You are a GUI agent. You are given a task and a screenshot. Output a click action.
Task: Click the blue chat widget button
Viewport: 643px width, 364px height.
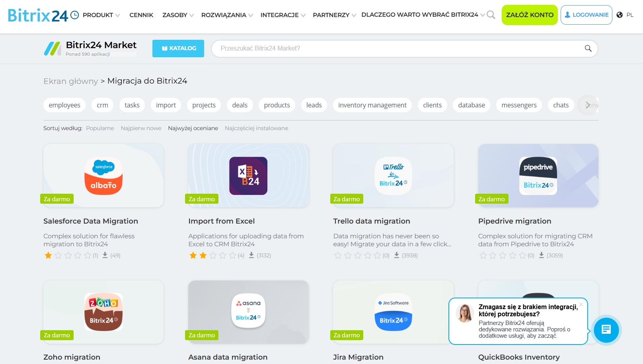click(x=606, y=330)
